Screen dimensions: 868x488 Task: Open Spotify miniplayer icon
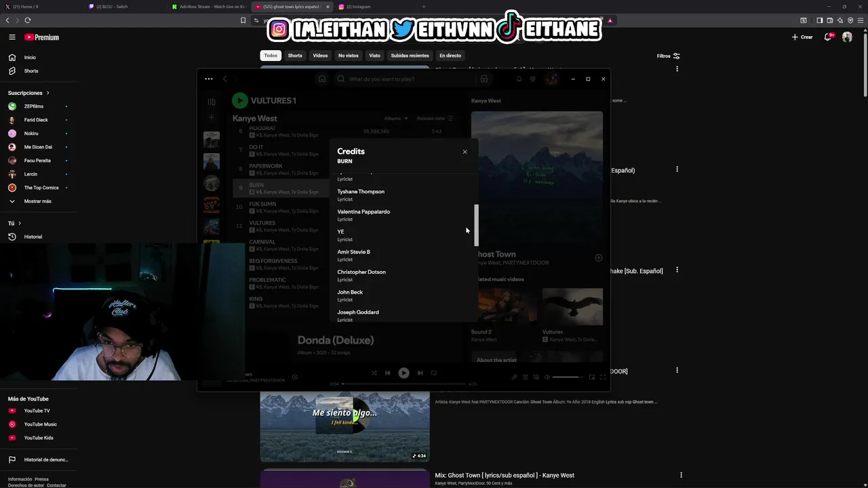tap(592, 377)
